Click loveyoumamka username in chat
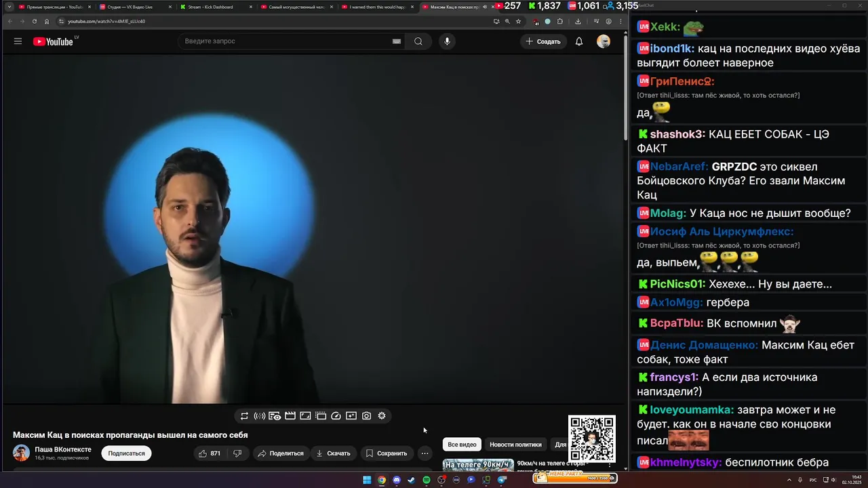 [692, 410]
